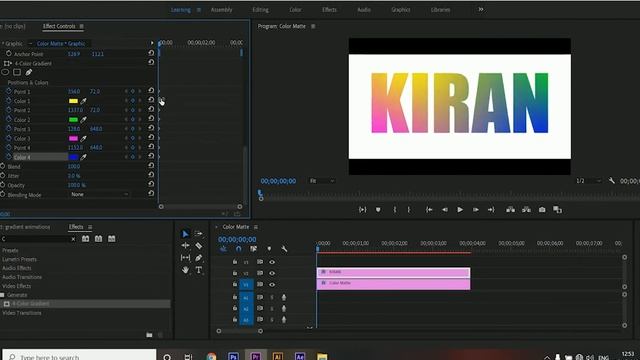Image resolution: width=640 pixels, height=360 pixels.
Task: Pick Color 3 with its eyedropper
Action: 83,138
